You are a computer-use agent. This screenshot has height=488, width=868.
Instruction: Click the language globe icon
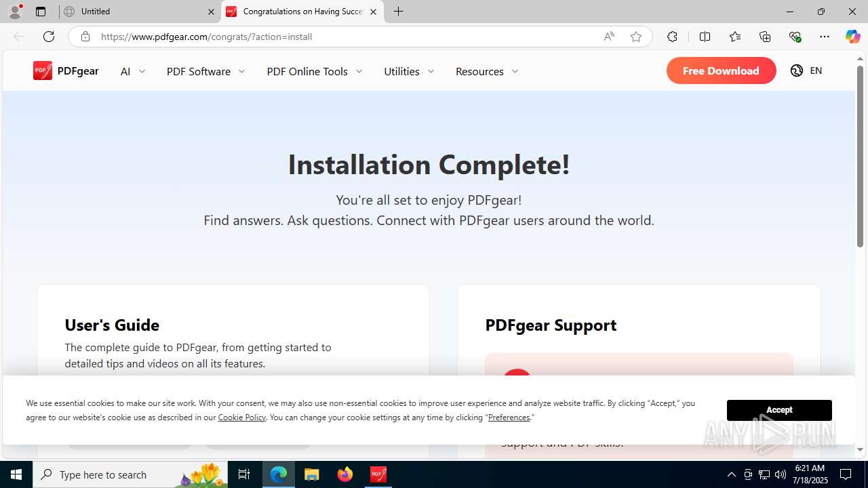[x=797, y=70]
